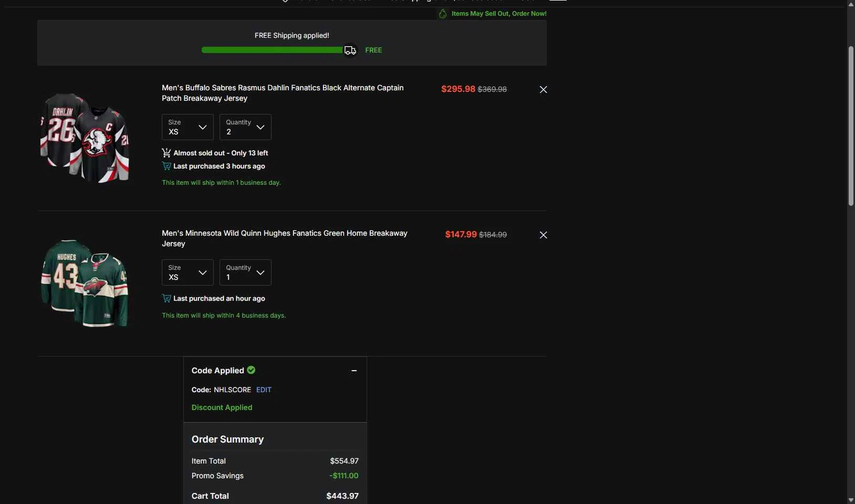Click cart icon beside Last purchased 3 hours ago

(166, 166)
